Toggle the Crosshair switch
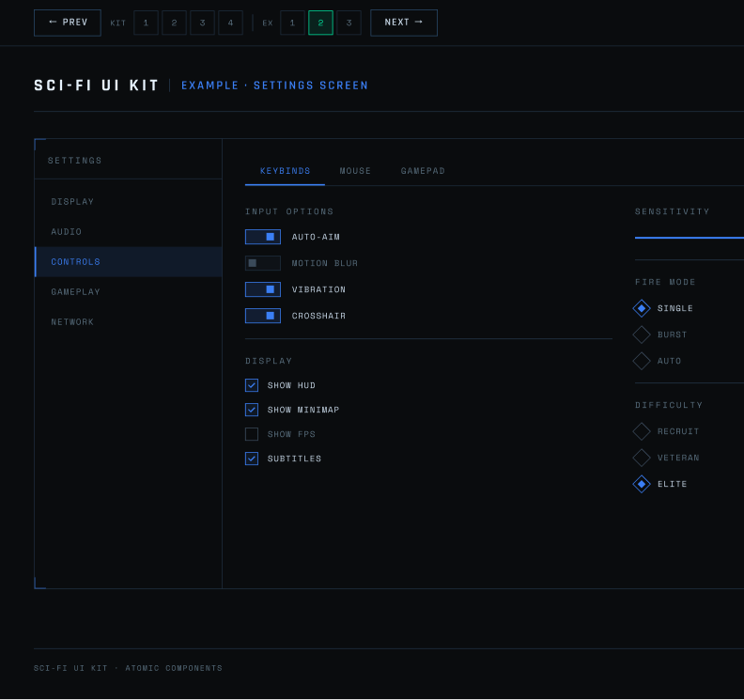The image size is (744, 700). pos(263,316)
